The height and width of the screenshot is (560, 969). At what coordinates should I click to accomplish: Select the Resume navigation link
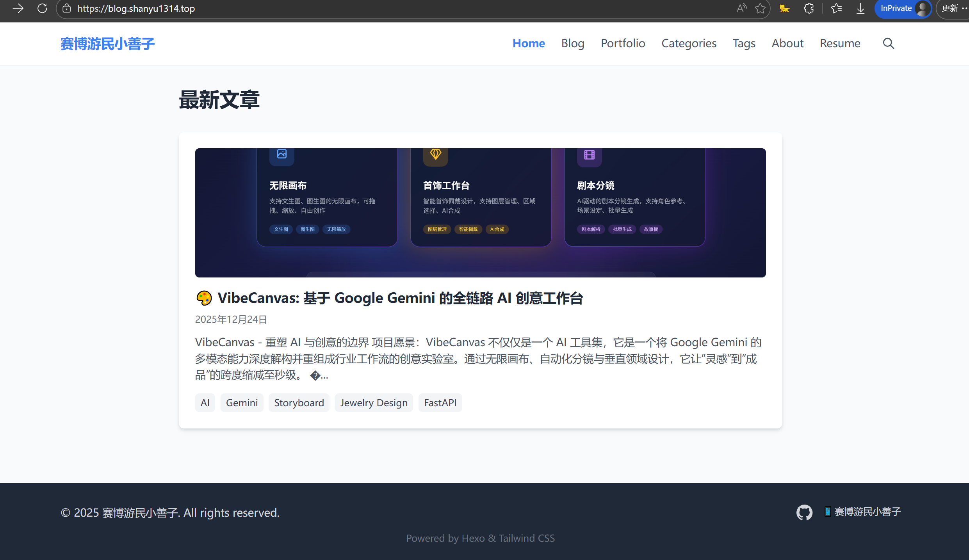point(840,43)
